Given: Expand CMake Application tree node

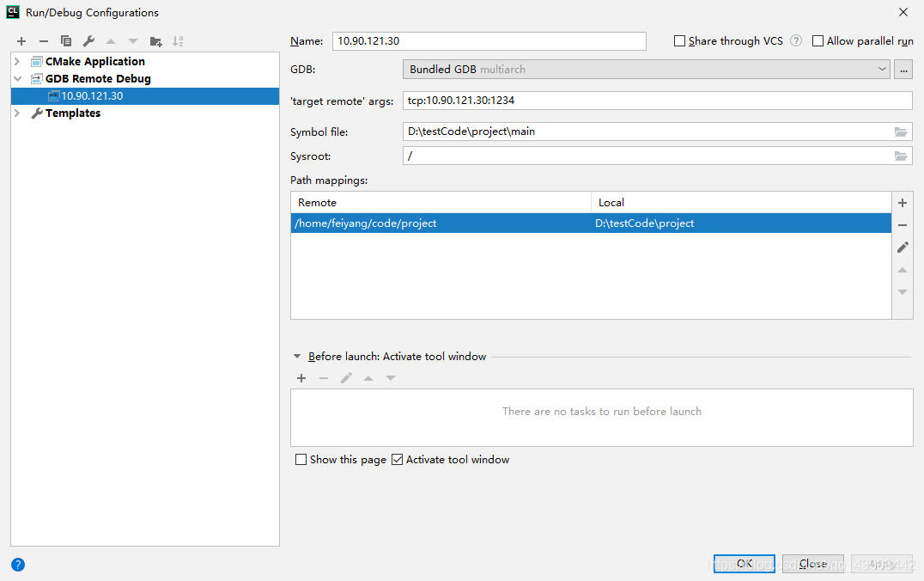Looking at the screenshot, I should tap(17, 61).
